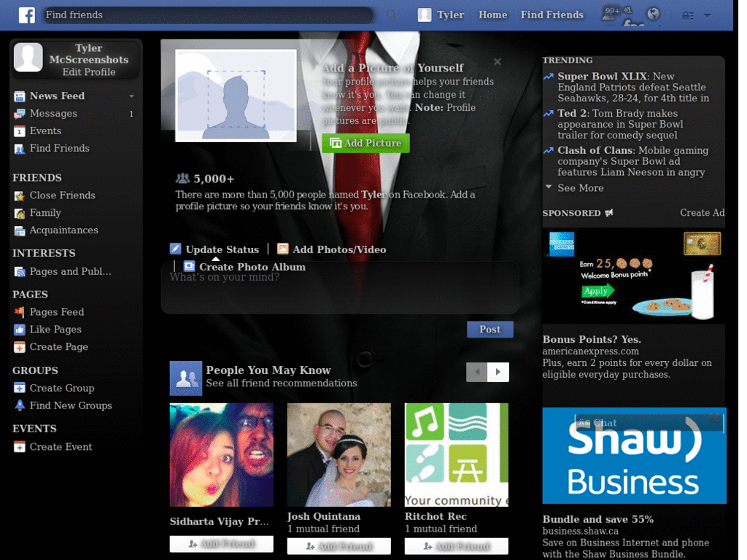Viewport: 747px width, 560px height.
Task: Click the search magnifier icon
Action: pos(391,15)
